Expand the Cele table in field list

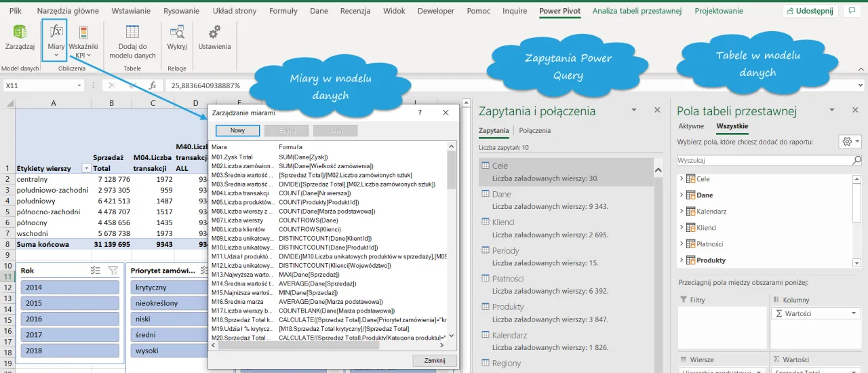(682, 179)
